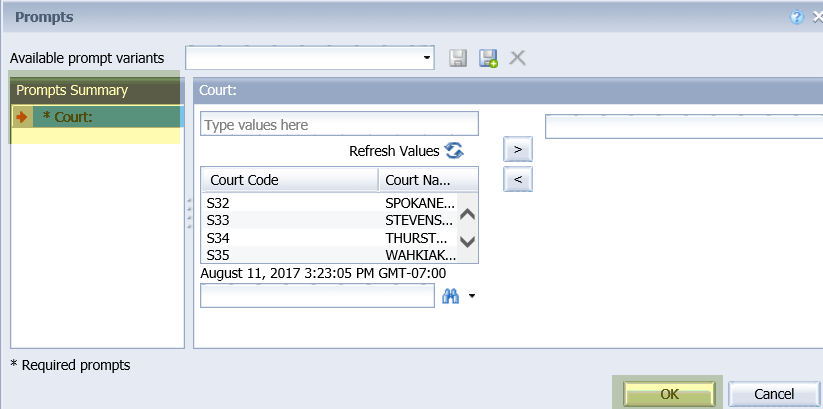Select court code S33 row
Viewport: 823px width, 409px height.
pyautogui.click(x=329, y=220)
